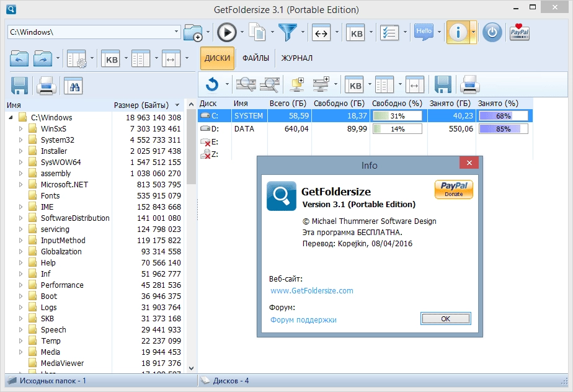
Task: Click the blue refresh arrow in disks toolbar
Action: (212, 84)
